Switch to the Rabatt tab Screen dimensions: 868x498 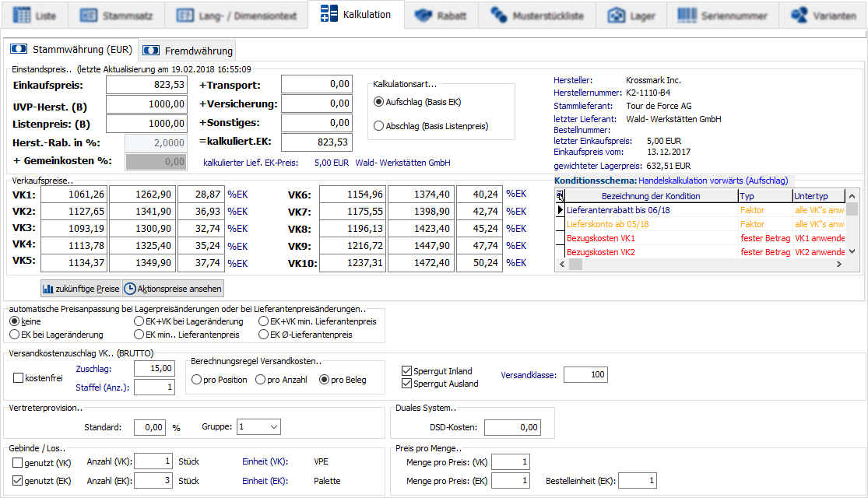tap(441, 15)
